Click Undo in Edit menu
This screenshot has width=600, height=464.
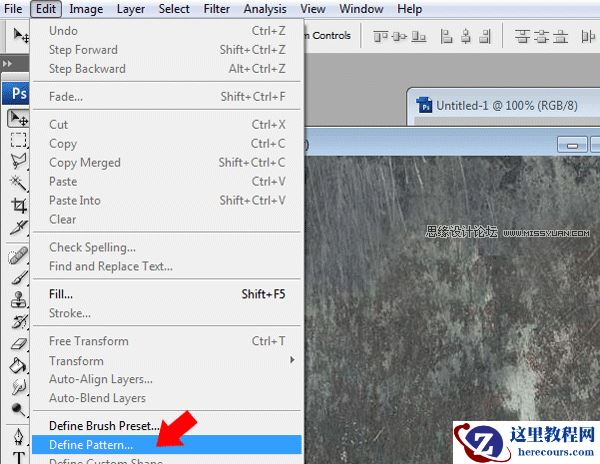click(x=167, y=31)
